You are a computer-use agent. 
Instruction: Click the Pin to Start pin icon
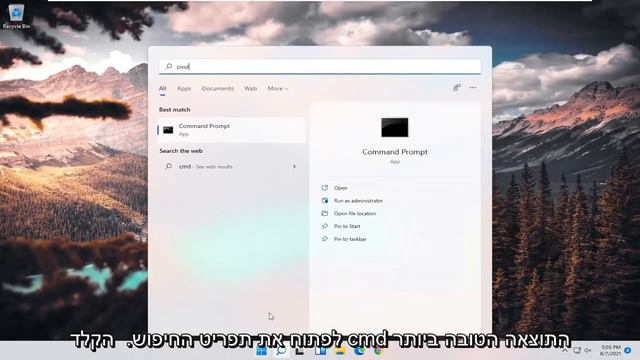pos(325,226)
